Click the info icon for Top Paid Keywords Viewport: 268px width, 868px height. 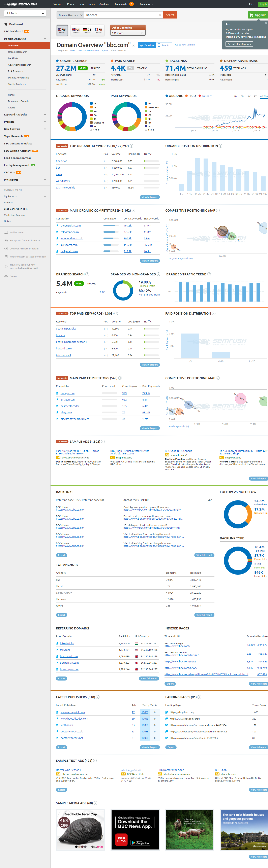tap(116, 313)
